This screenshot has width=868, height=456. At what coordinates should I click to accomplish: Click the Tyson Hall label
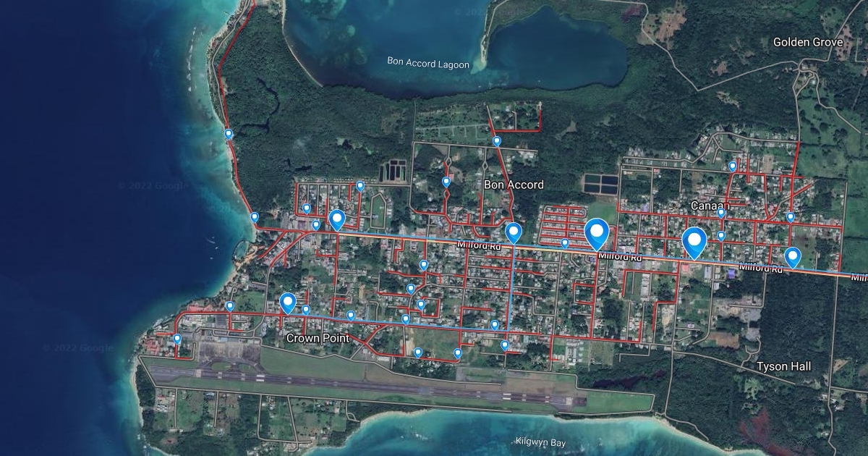[783, 367]
